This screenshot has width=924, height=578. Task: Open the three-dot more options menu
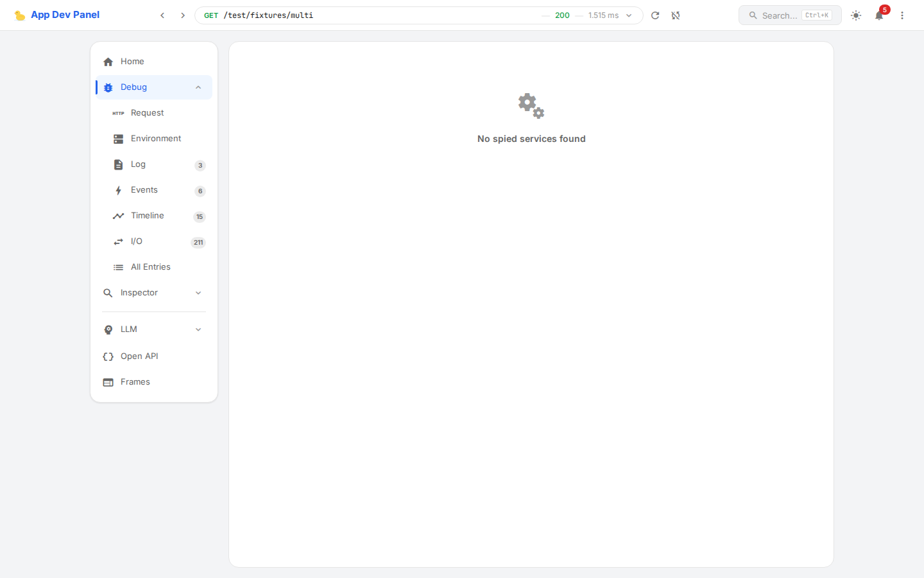pyautogui.click(x=902, y=15)
